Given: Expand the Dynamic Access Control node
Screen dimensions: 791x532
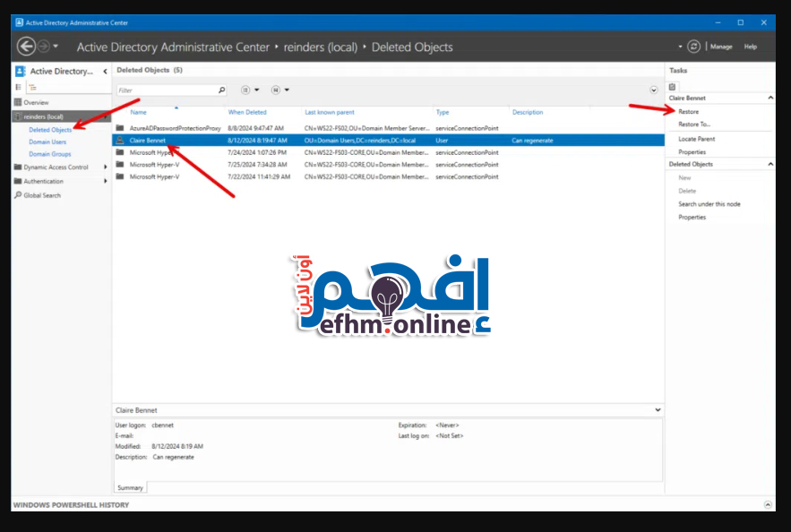Looking at the screenshot, I should tap(106, 167).
